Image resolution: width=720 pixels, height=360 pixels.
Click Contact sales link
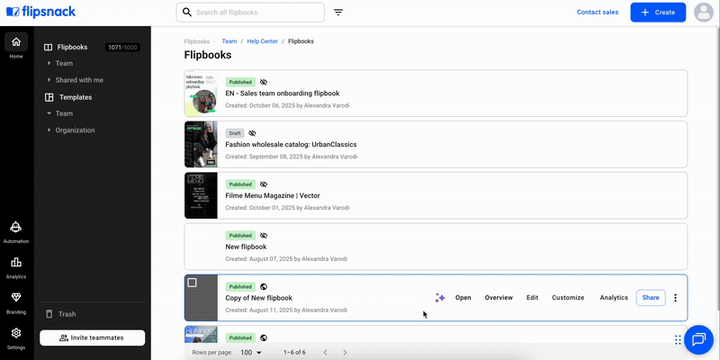coord(597,12)
